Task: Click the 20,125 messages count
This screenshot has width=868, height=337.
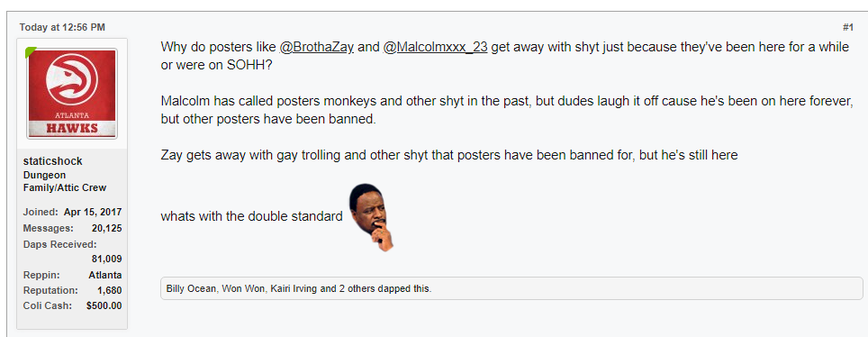Action: click(x=107, y=228)
